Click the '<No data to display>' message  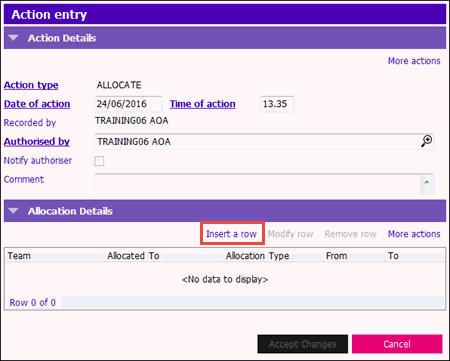pos(225,279)
